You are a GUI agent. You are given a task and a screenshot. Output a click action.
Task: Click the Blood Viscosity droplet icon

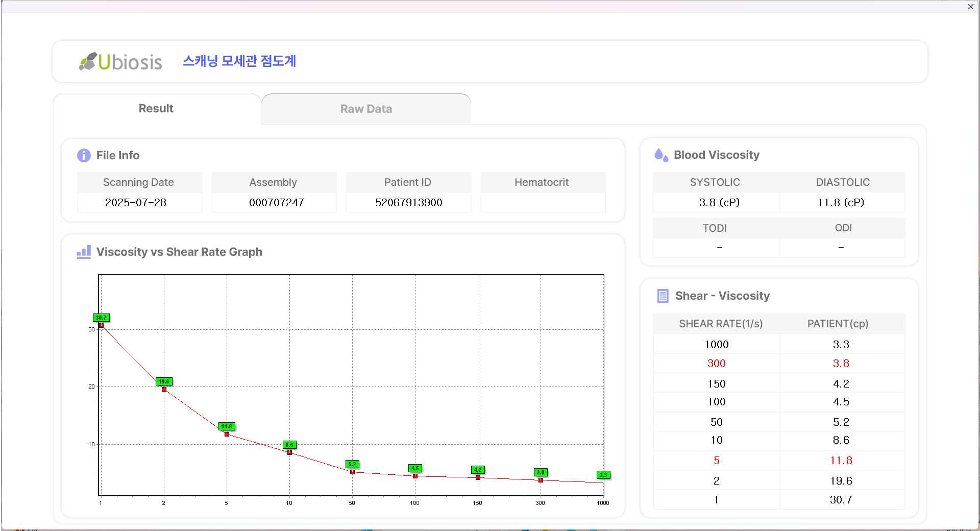661,155
